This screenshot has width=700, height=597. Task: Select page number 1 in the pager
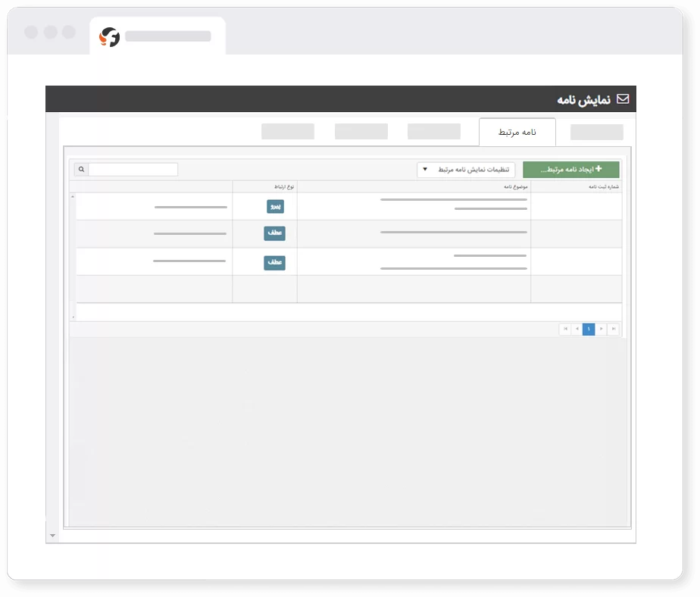(589, 329)
